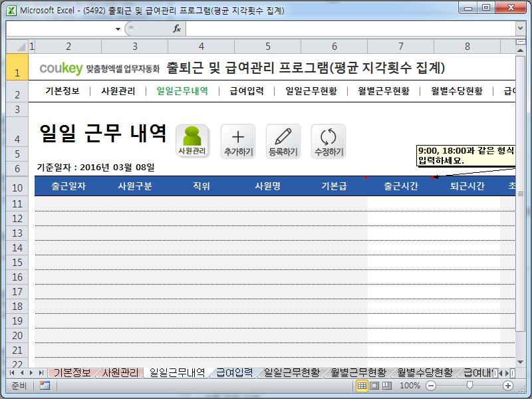The height and width of the screenshot is (399, 532).
Task: Click the 사원구분 column header
Action: pos(135,186)
